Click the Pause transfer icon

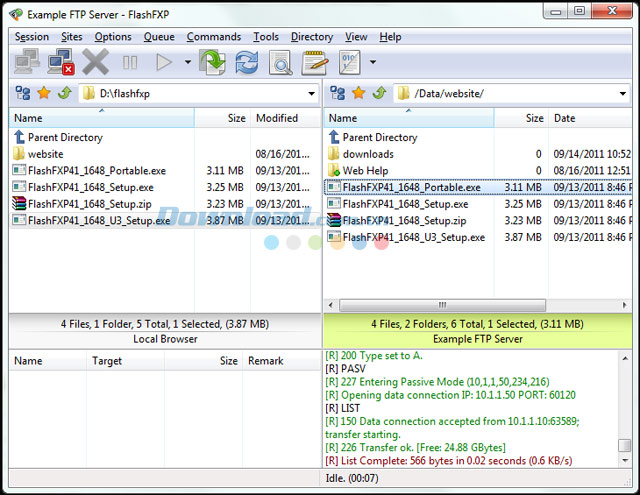pos(130,63)
